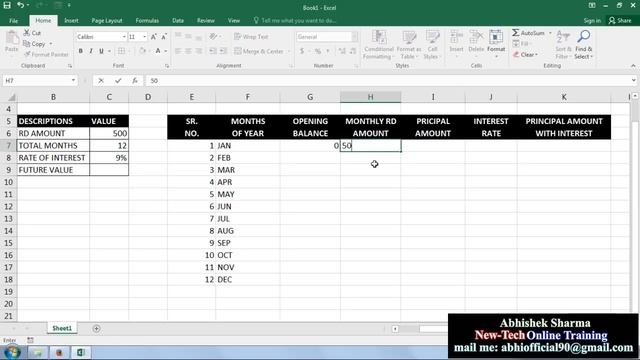Click cell with 9% rate of interest

coord(109,158)
